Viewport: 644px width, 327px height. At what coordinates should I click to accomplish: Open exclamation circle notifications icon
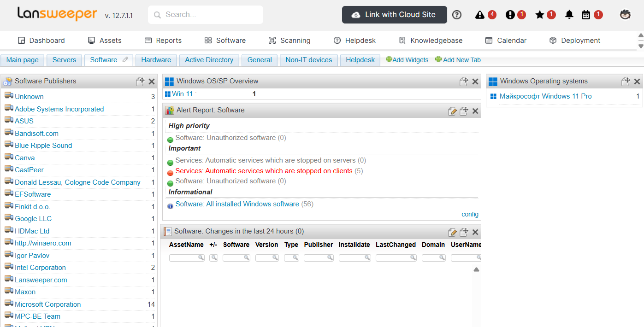click(x=510, y=15)
